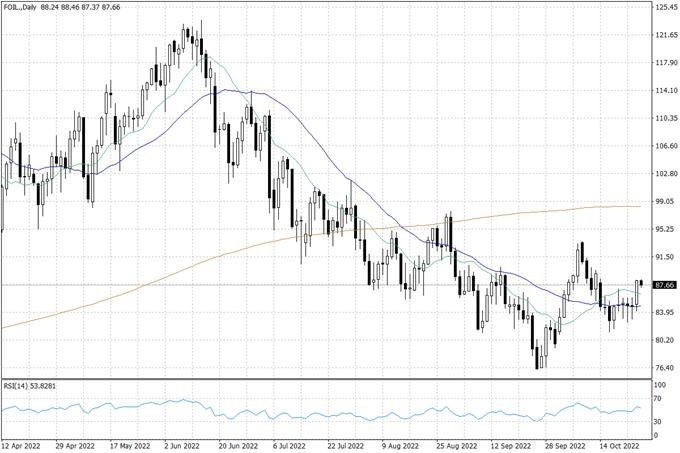Click the RSI 30 level label
Image resolution: width=680 pixels, height=453 pixels.
tap(660, 421)
